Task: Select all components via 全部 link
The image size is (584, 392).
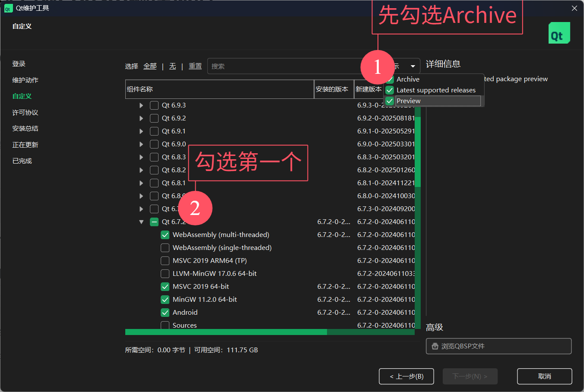Action: coord(150,66)
